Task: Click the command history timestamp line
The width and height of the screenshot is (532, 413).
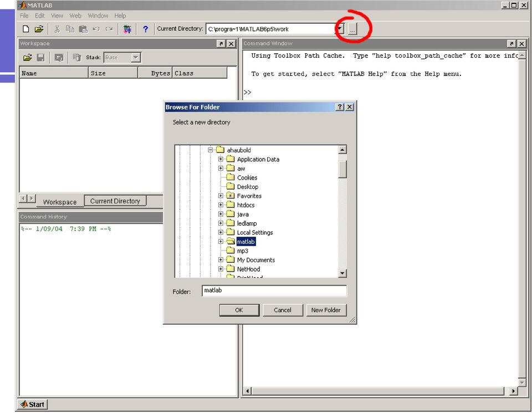Action: pos(66,229)
